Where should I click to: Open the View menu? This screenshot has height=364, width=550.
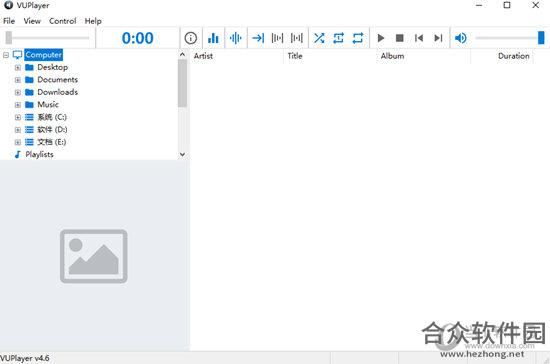pyautogui.click(x=32, y=21)
